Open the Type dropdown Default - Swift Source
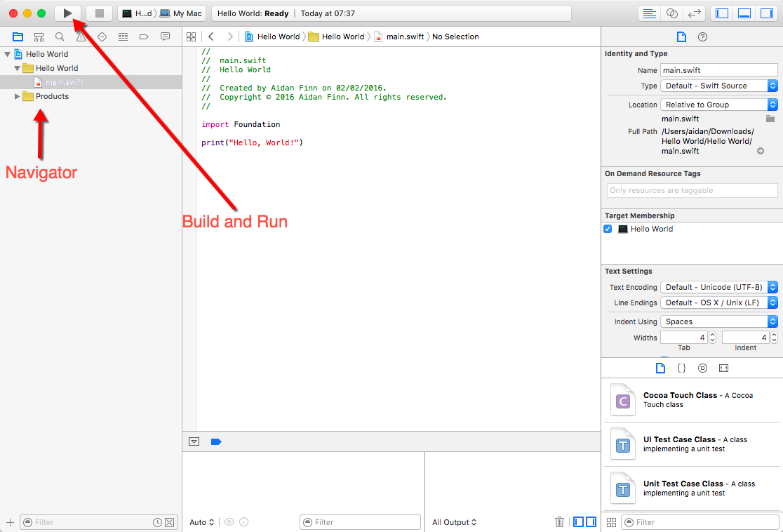Image resolution: width=783 pixels, height=532 pixels. coord(719,86)
